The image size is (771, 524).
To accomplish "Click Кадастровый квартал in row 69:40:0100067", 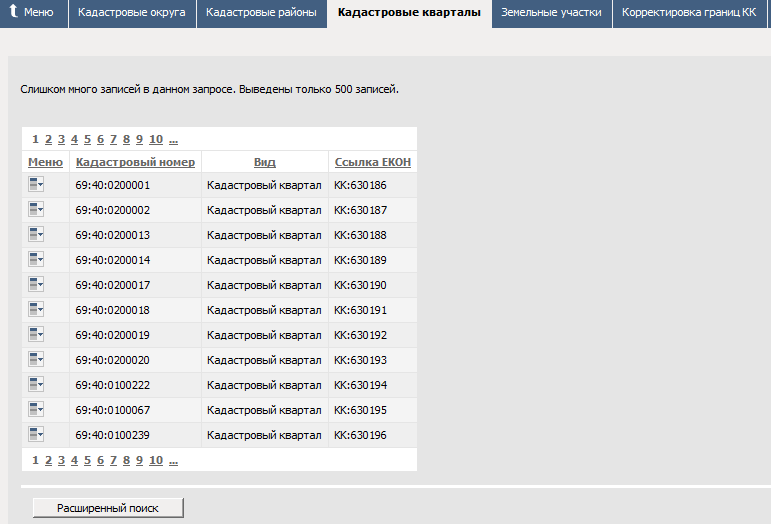I will [264, 410].
